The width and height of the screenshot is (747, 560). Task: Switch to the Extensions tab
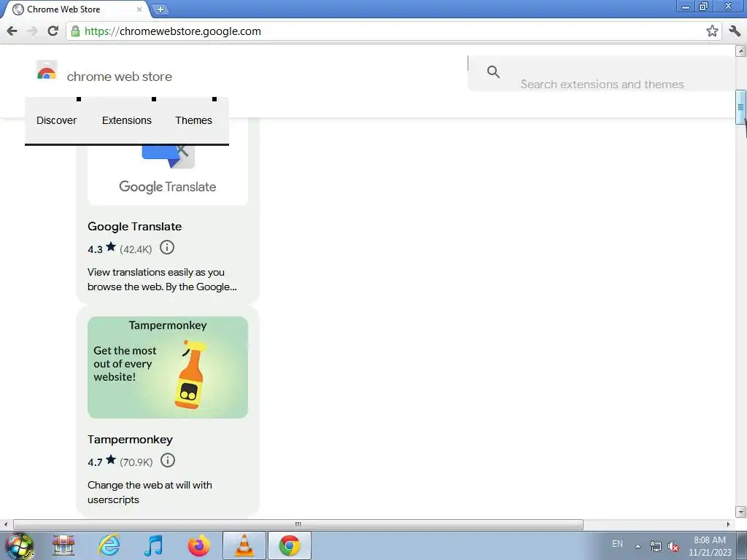(127, 120)
